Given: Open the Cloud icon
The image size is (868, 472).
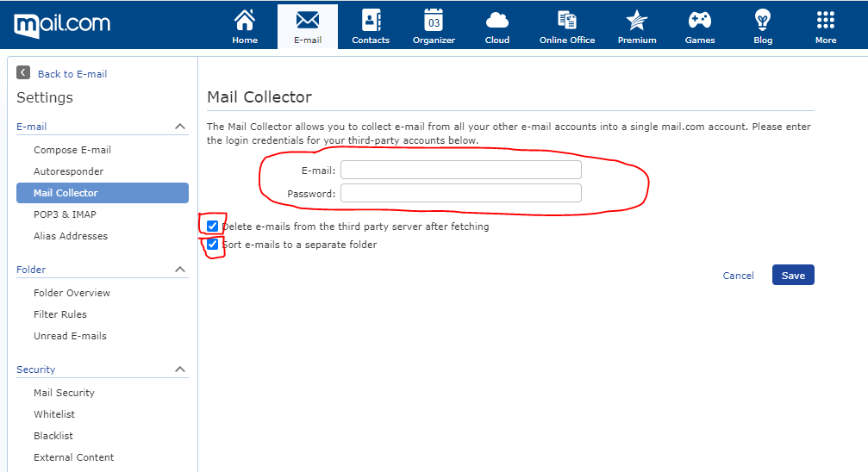Looking at the screenshot, I should (497, 21).
